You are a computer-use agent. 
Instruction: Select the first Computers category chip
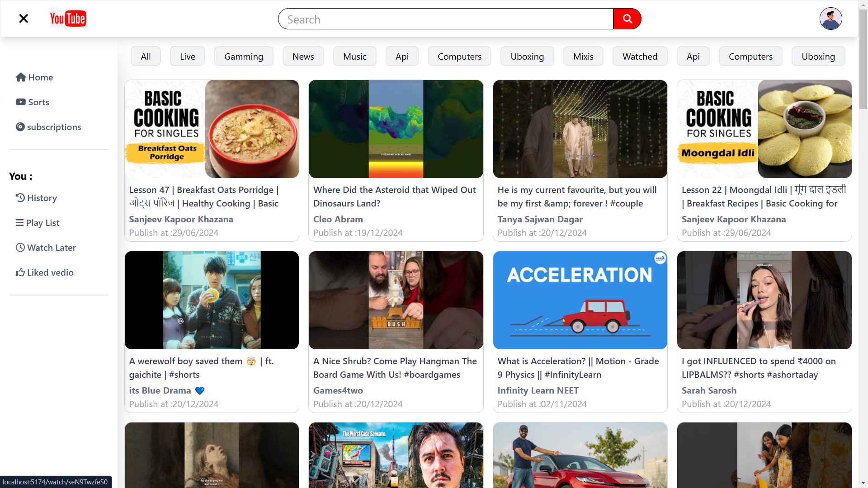460,56
